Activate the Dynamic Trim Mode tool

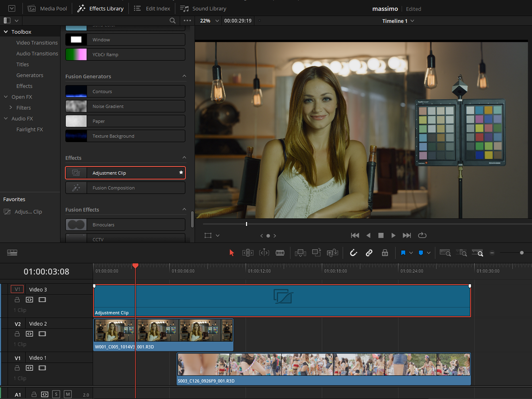(x=264, y=253)
